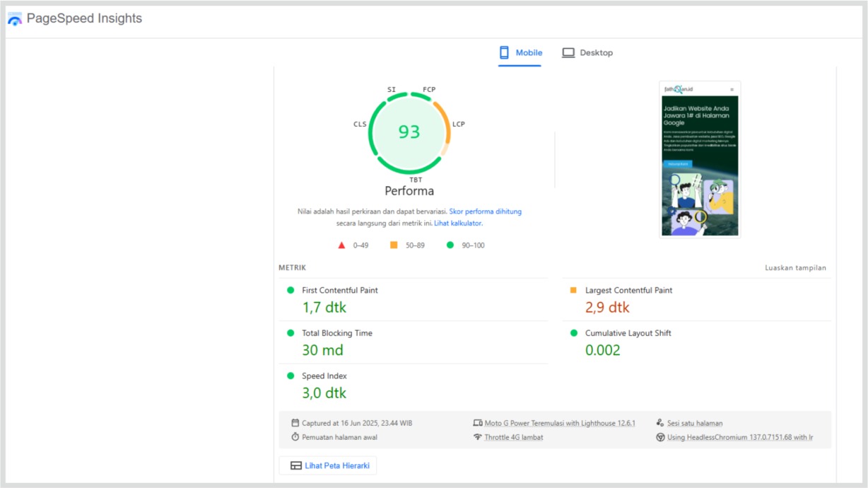Click the TBT label on gauge
The height and width of the screenshot is (488, 868).
(416, 180)
